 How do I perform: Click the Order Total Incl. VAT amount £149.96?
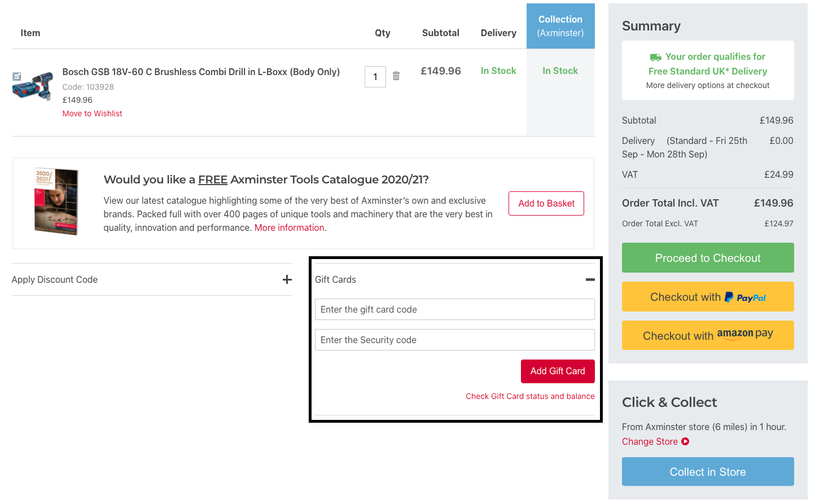[773, 203]
